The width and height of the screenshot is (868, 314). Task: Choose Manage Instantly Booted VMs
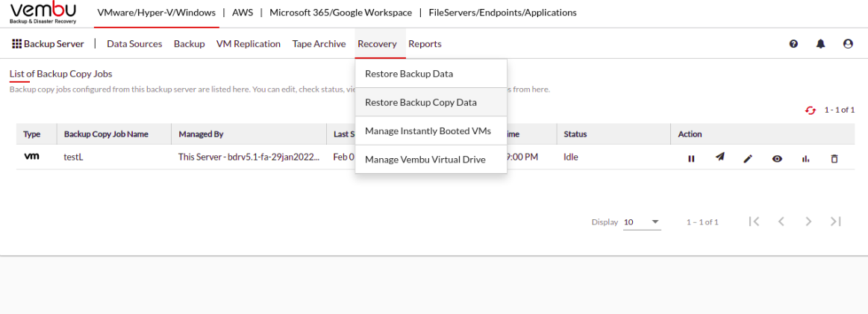pos(431,131)
